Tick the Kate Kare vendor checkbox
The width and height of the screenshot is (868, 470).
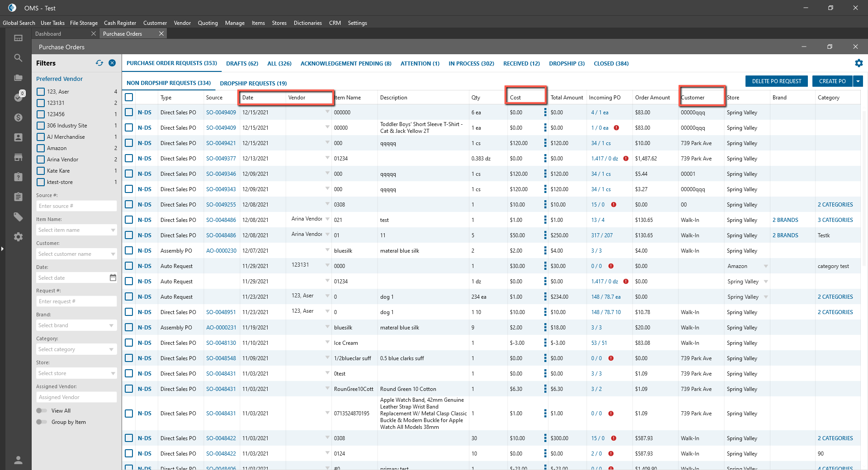[x=41, y=171]
